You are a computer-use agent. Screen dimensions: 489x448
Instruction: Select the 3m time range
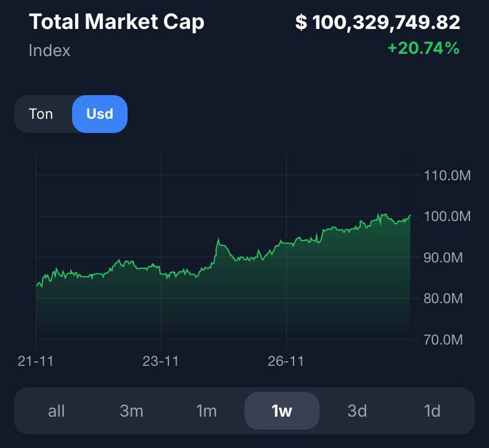pos(131,411)
